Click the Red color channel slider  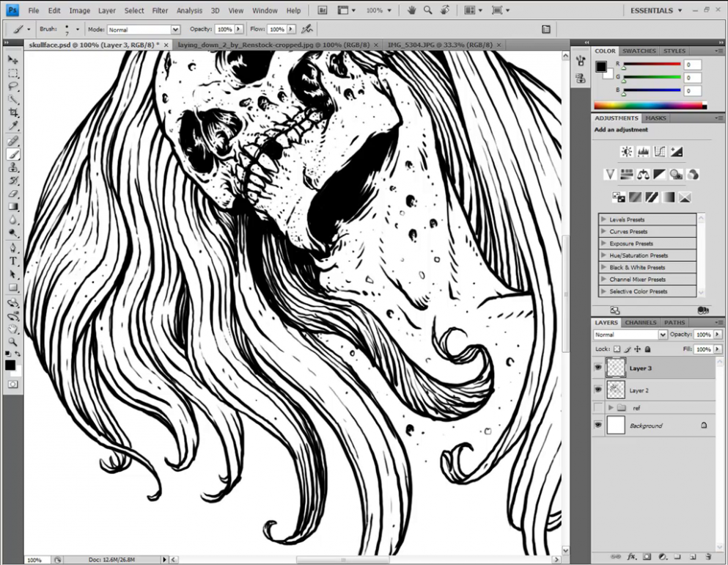(652, 65)
